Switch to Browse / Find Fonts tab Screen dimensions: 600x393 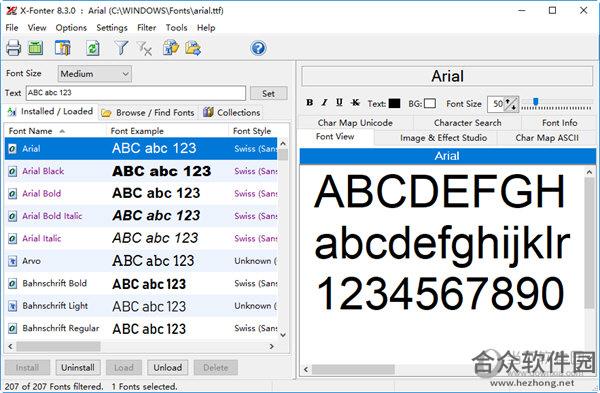click(148, 113)
